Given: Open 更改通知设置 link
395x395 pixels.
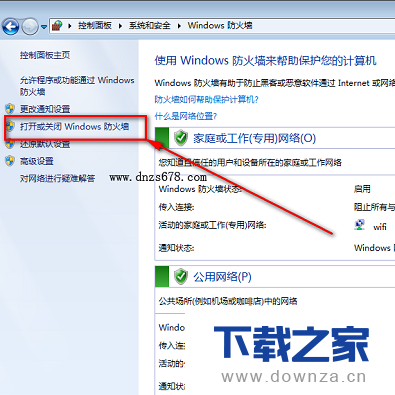Looking at the screenshot, I should (45, 109).
